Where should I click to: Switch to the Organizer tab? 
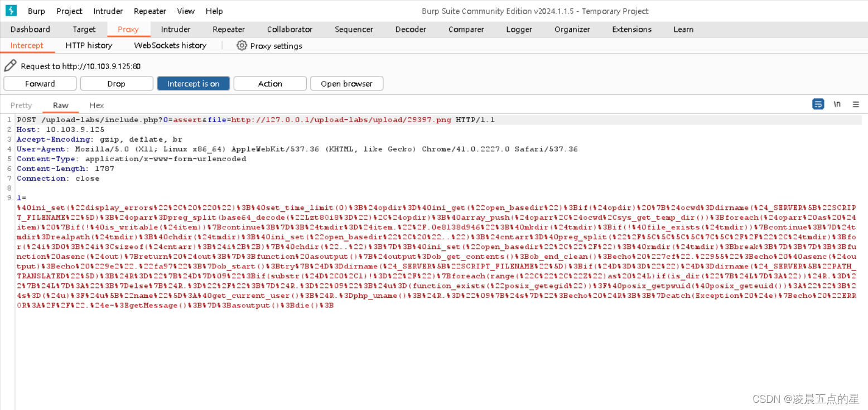pos(572,30)
